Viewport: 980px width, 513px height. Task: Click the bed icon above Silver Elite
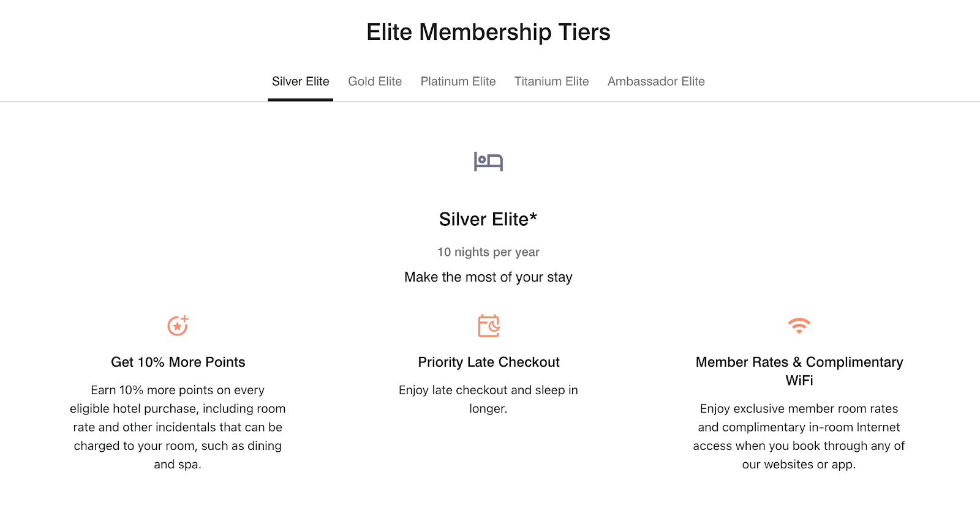click(x=488, y=162)
